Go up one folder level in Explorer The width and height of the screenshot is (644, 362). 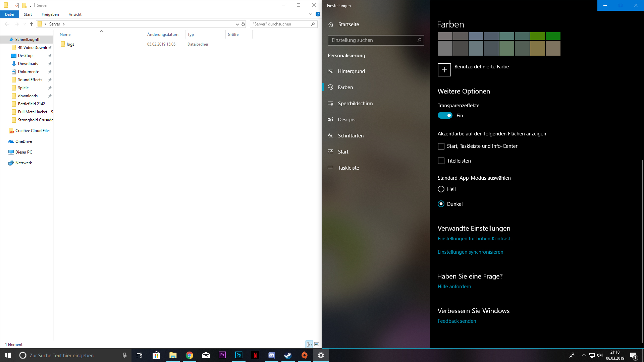[x=32, y=24]
